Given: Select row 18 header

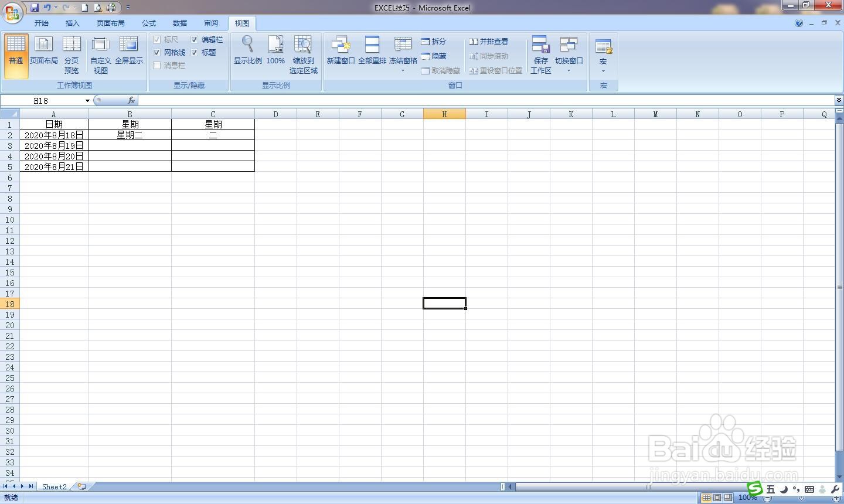Looking at the screenshot, I should pos(9,304).
